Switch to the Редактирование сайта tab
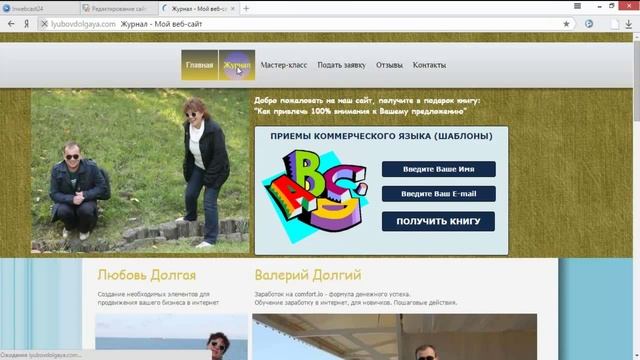This screenshot has width=640, height=360. (119, 8)
